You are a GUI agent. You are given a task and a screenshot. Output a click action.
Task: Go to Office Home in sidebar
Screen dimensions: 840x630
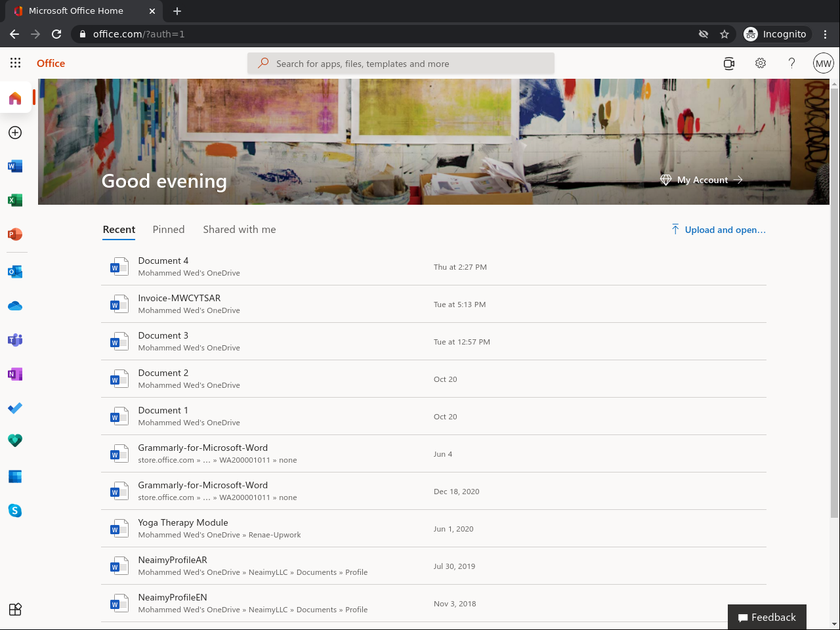click(x=15, y=98)
